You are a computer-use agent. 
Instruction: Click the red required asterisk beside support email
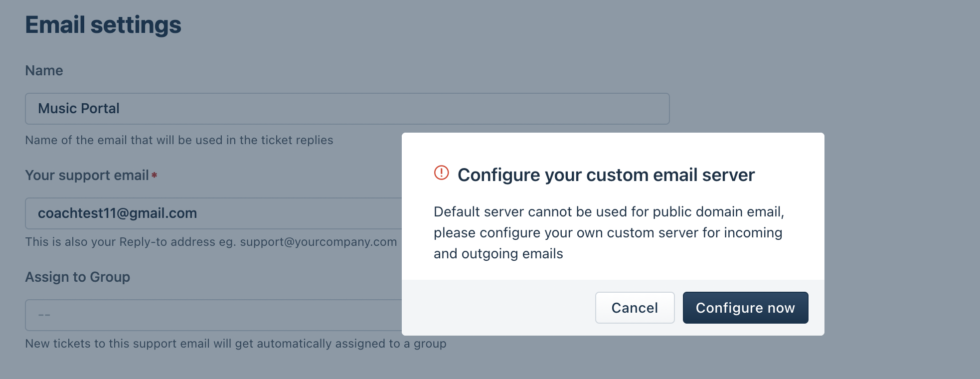point(155,175)
